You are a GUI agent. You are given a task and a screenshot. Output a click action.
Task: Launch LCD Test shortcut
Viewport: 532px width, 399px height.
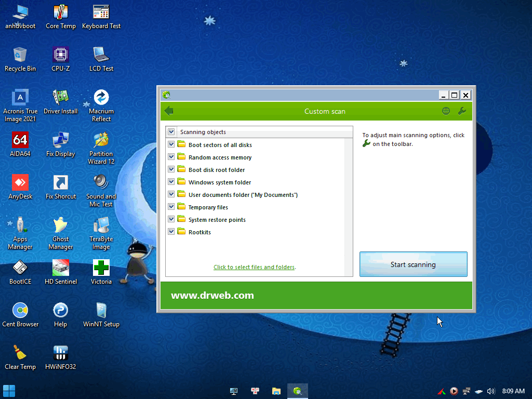click(101, 59)
